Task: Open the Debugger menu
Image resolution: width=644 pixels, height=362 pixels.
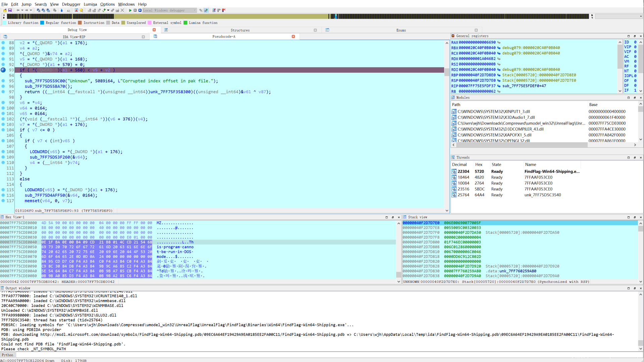Action: pyautogui.click(x=71, y=4)
